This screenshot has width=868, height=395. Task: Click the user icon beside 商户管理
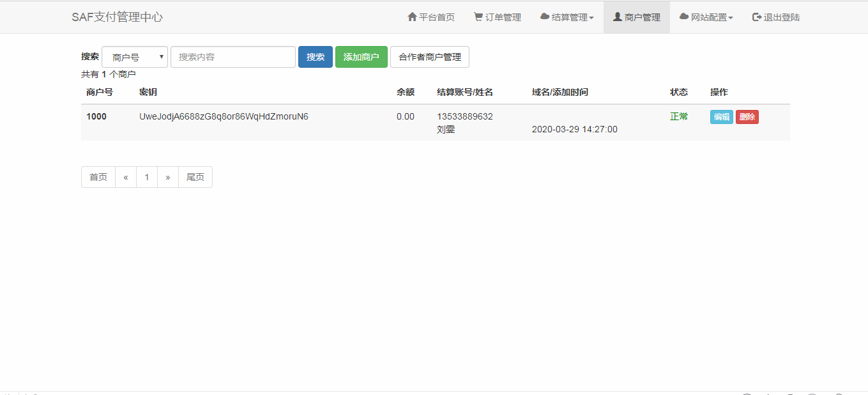[618, 17]
